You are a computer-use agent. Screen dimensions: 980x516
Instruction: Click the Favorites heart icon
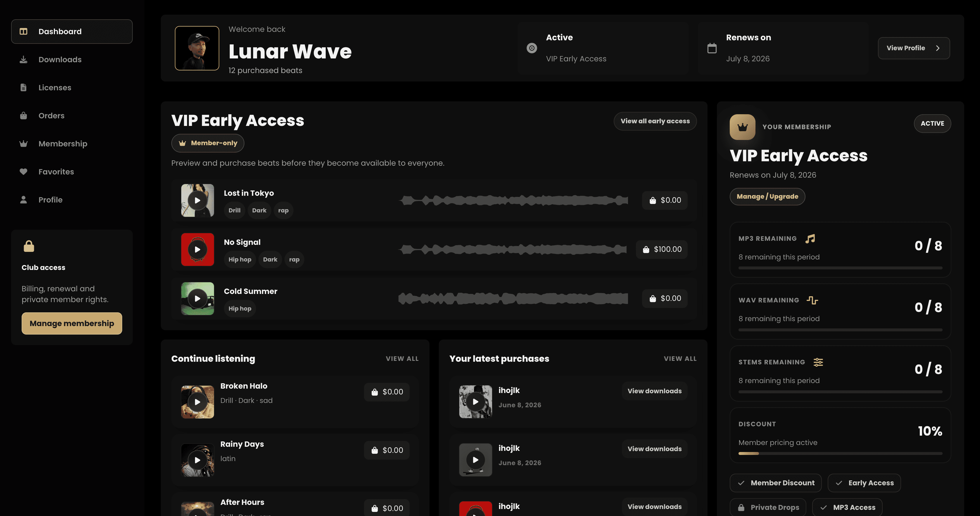click(x=24, y=172)
